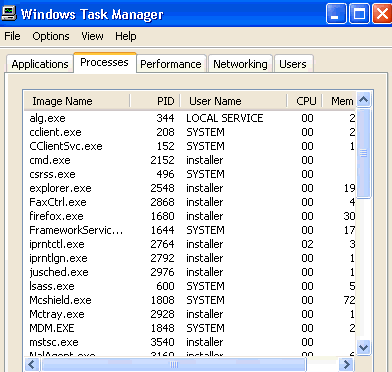Click the vertical scrollbar thumb
The height and width of the screenshot is (372, 392).
click(x=363, y=153)
